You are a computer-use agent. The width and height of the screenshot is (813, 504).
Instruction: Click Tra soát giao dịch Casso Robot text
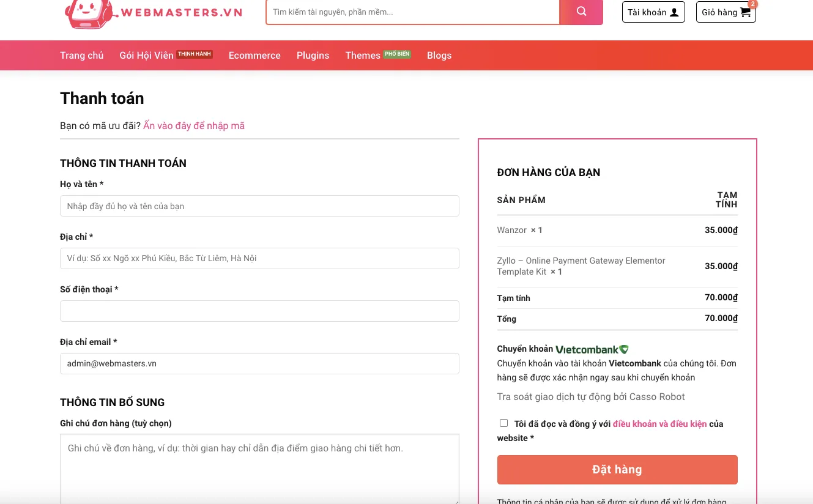click(591, 397)
